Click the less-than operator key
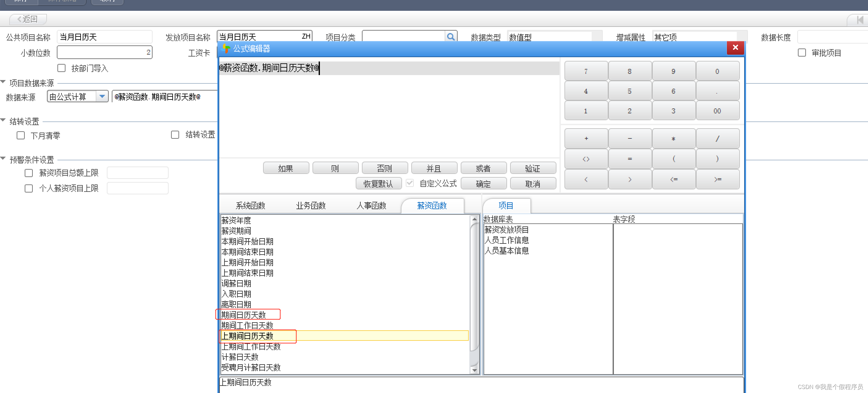This screenshot has height=393, width=868. click(x=586, y=179)
